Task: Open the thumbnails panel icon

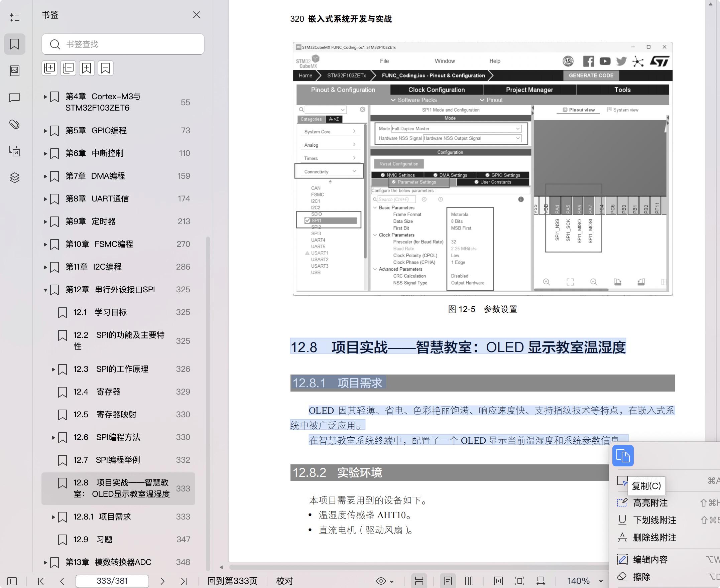Action: pos(15,70)
